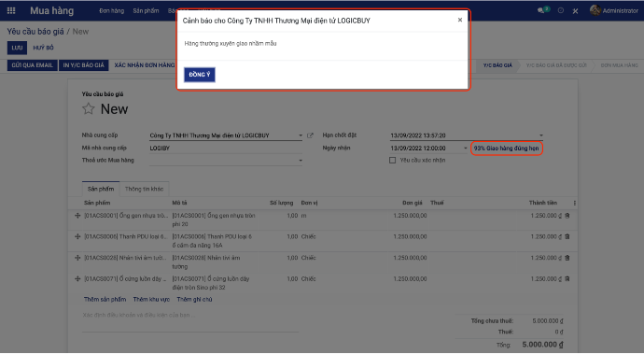Delete the 01ACS0028 Nhân tivi line
This screenshot has width=644, height=354.
[x=567, y=258]
